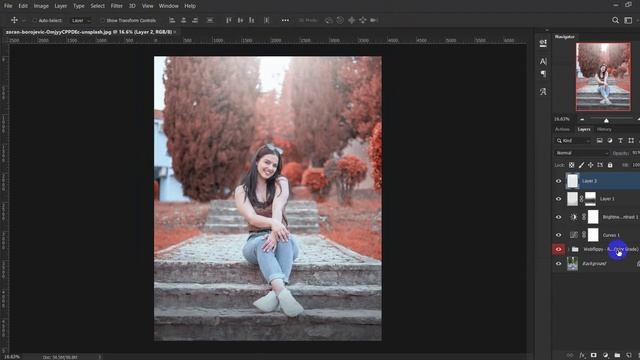The height and width of the screenshot is (360, 640).
Task: Open the workspace switcher icon
Action: point(628,20)
